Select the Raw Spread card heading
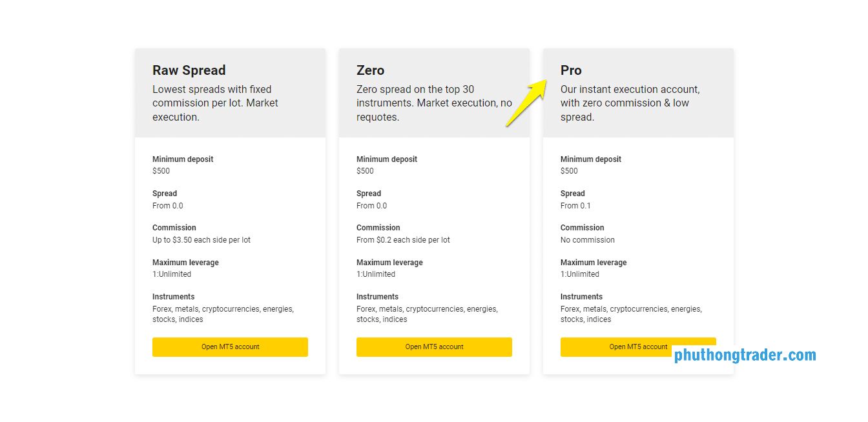The image size is (868, 422). 189,70
